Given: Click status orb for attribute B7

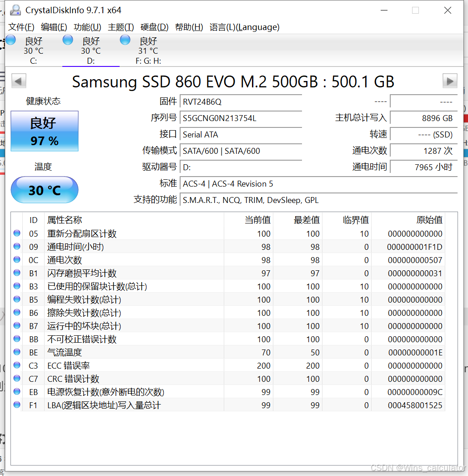Looking at the screenshot, I should click(17, 325).
